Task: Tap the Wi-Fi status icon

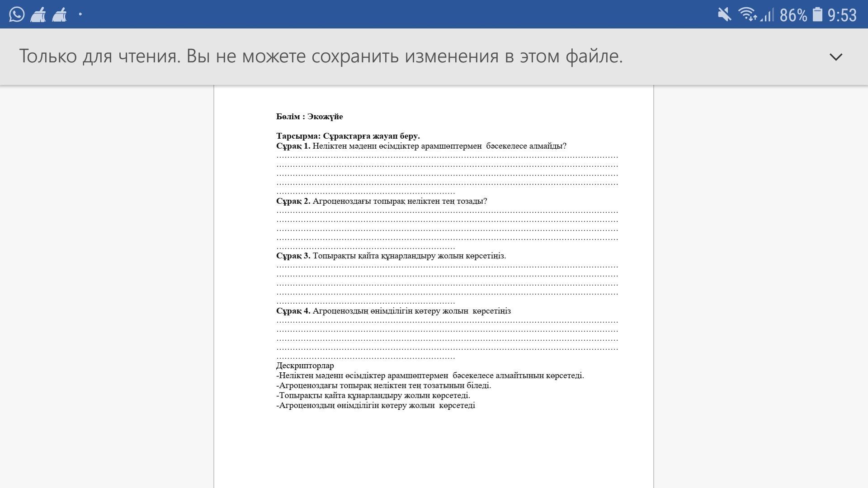Action: (x=747, y=14)
